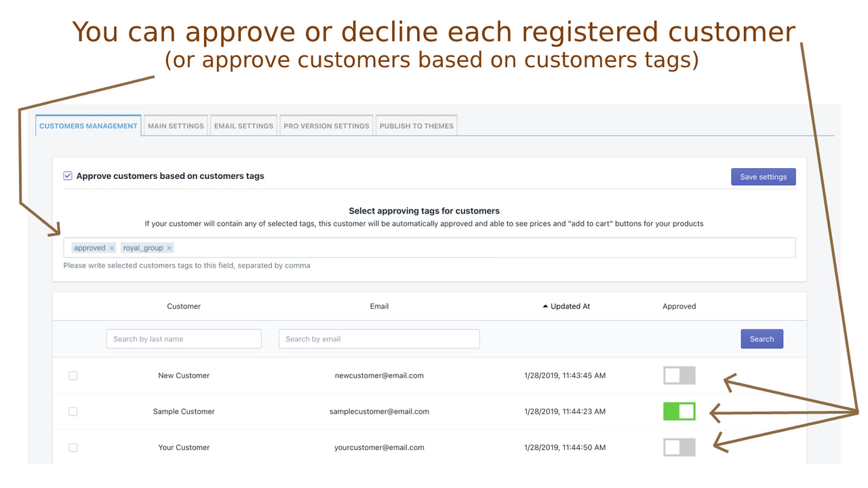Click the Search button

tap(762, 338)
